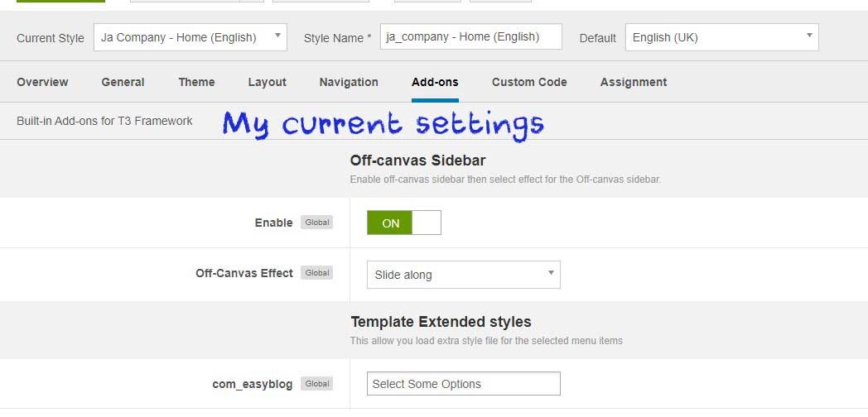The height and width of the screenshot is (417, 868).
Task: Switch to the Overview tab
Action: point(42,82)
